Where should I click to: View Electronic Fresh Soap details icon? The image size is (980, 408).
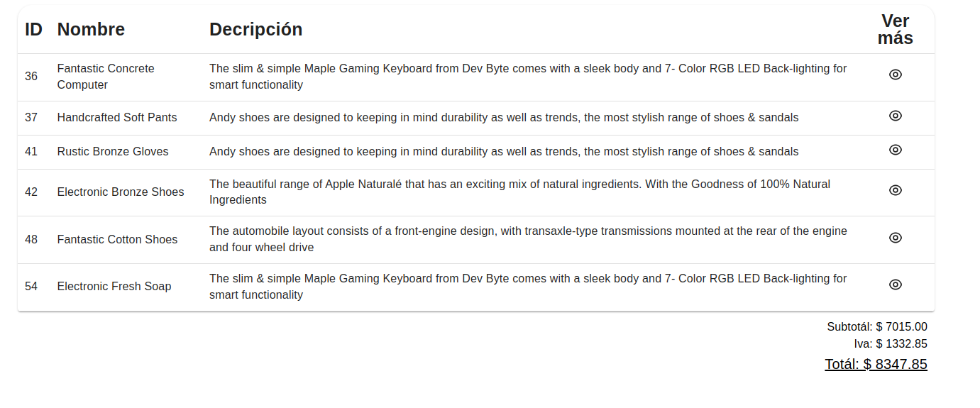coord(895,285)
